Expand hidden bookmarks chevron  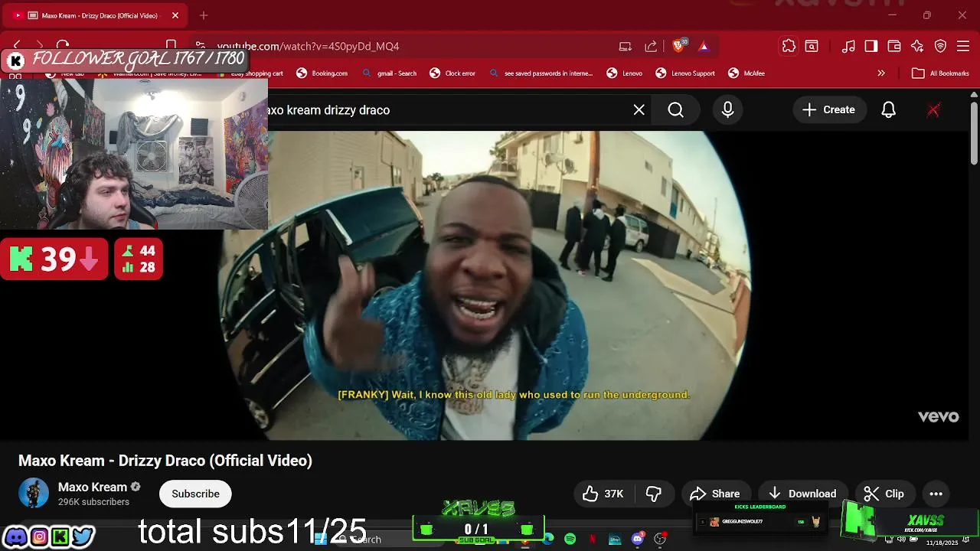click(x=881, y=73)
